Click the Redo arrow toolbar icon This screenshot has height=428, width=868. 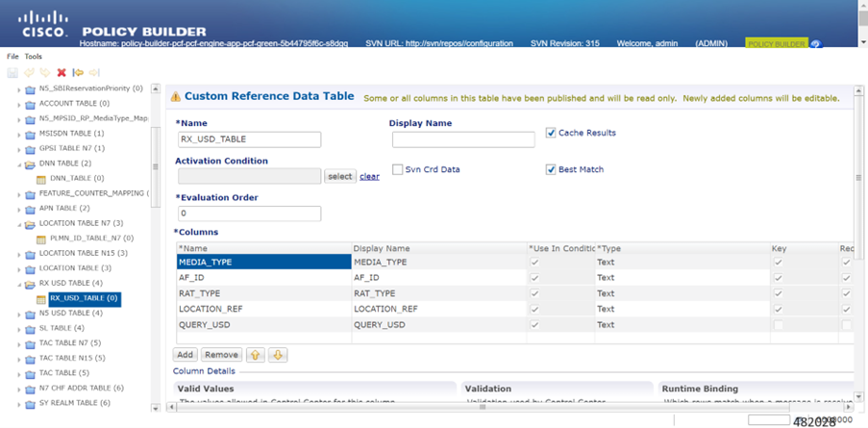point(45,72)
